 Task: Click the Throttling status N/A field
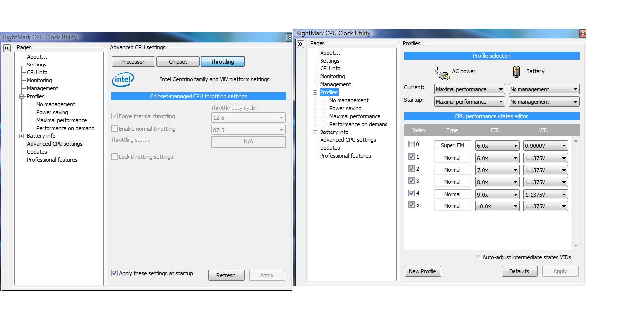point(249,142)
